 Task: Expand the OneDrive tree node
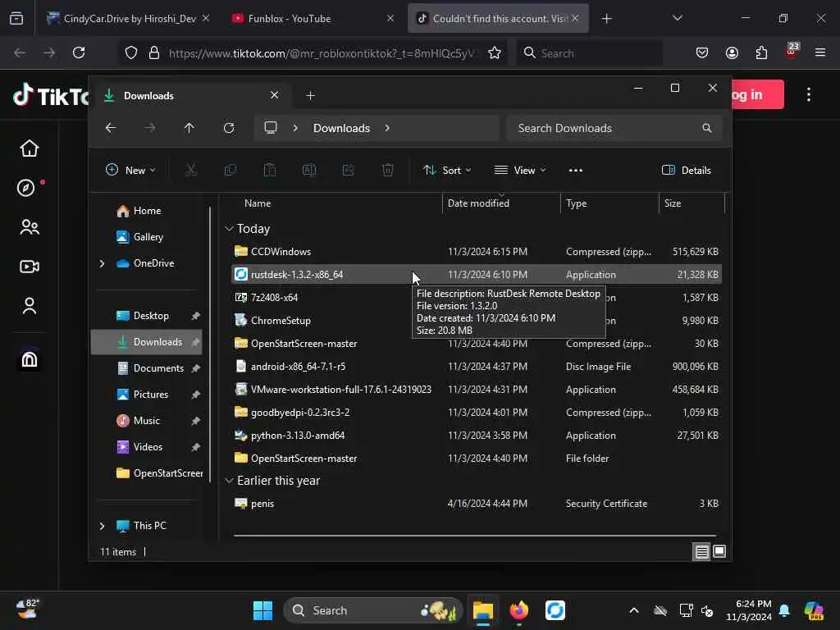[102, 263]
